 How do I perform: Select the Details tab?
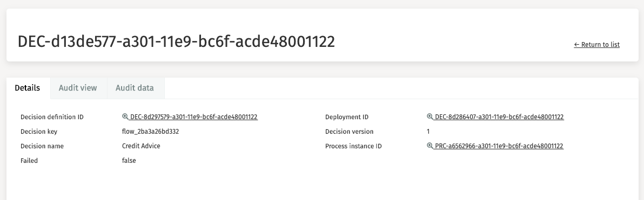point(28,88)
